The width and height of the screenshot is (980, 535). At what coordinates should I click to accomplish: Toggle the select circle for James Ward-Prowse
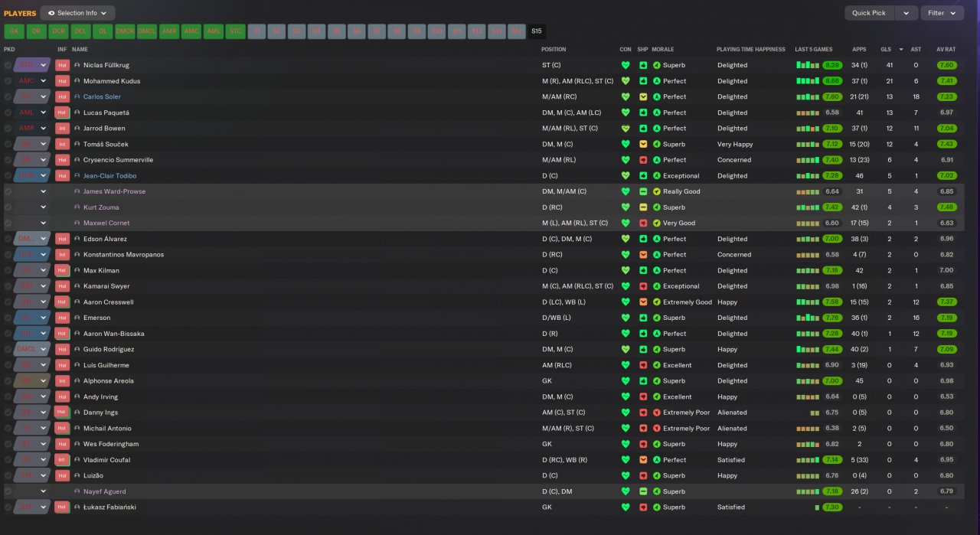(8, 191)
